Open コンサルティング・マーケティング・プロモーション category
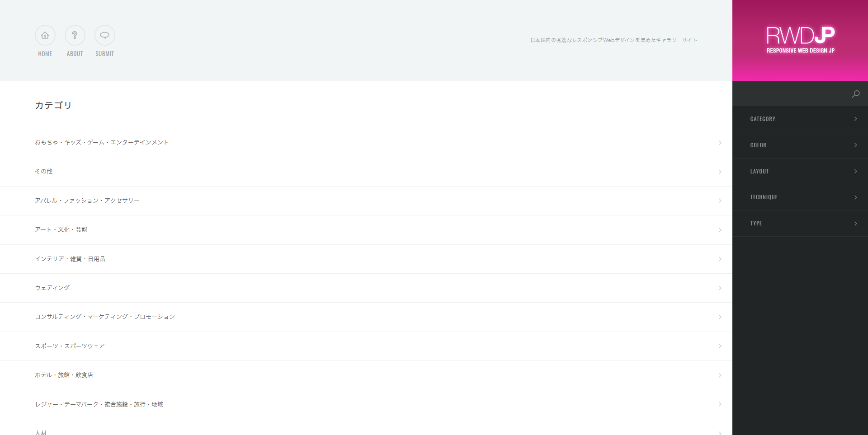Image resolution: width=868 pixels, height=435 pixels. click(105, 317)
